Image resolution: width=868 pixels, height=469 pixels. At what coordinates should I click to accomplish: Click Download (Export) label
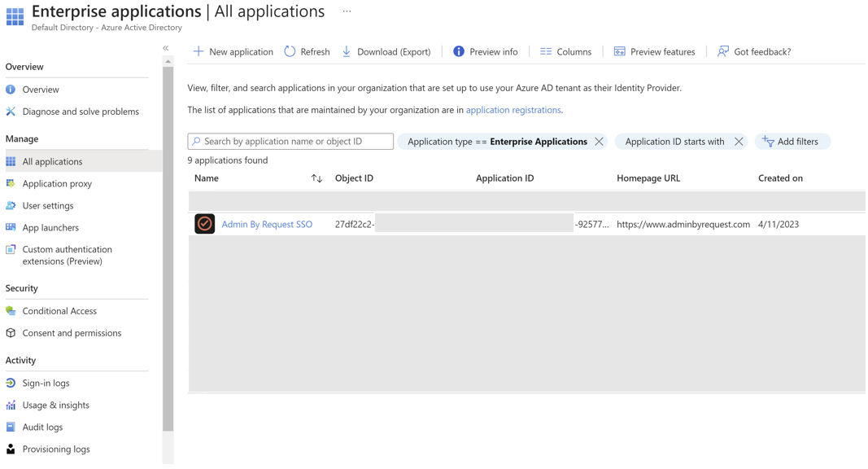394,51
